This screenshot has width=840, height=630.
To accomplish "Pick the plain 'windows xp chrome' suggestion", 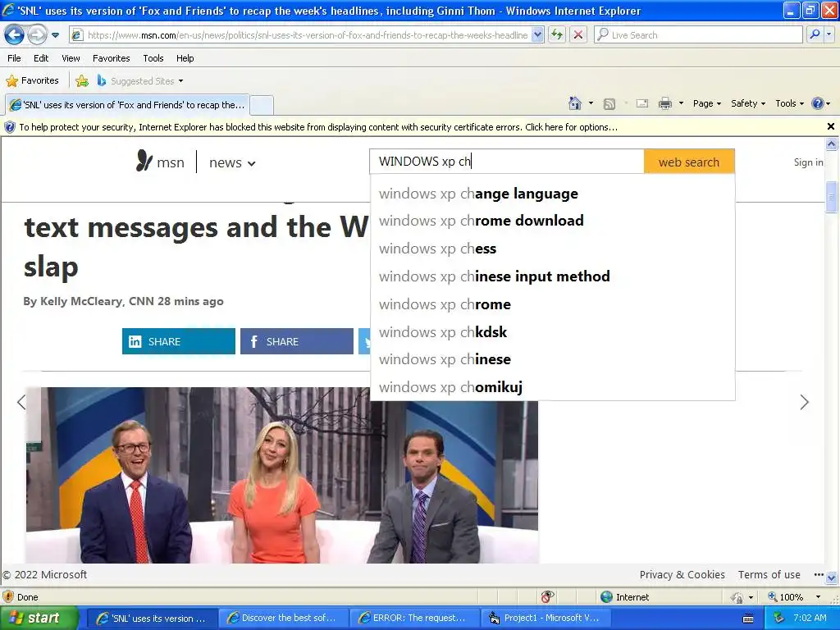I will 552,304.
